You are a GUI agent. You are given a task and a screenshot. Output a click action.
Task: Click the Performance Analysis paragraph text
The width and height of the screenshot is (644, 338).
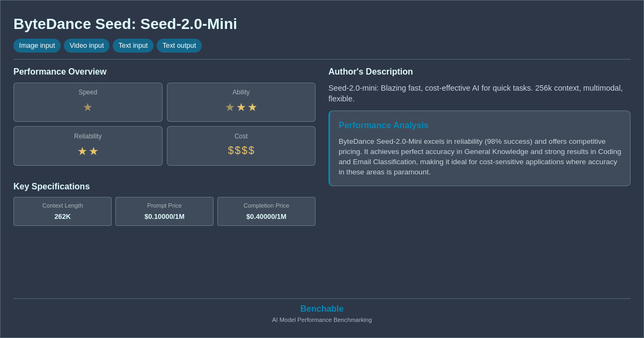point(480,157)
